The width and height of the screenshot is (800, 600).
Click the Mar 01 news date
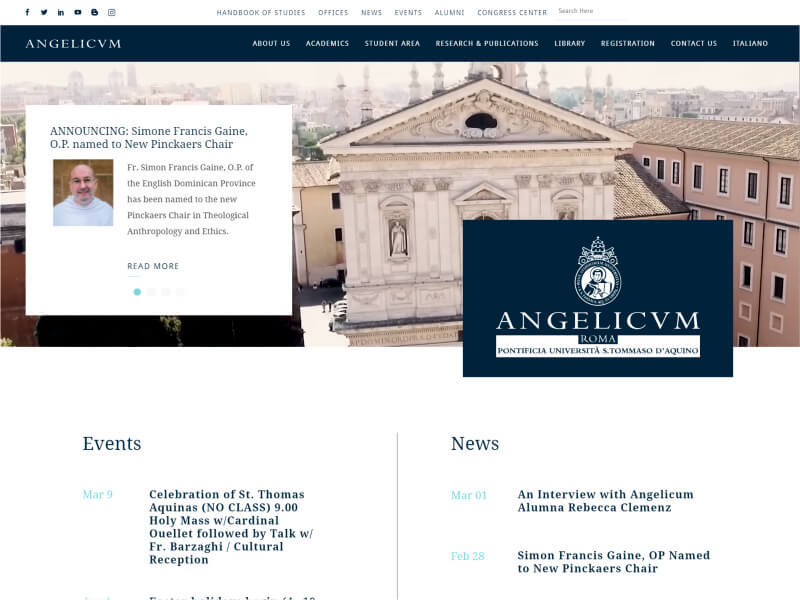(x=469, y=495)
